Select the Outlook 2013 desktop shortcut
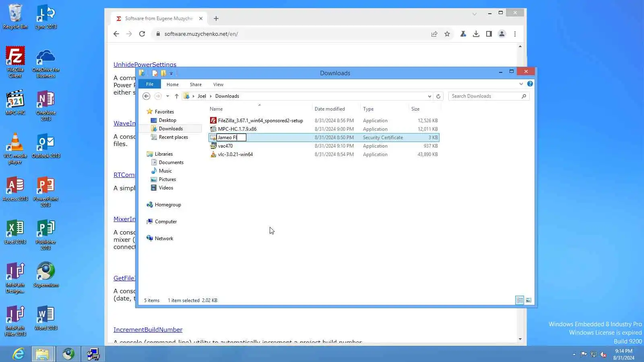 coord(46,146)
